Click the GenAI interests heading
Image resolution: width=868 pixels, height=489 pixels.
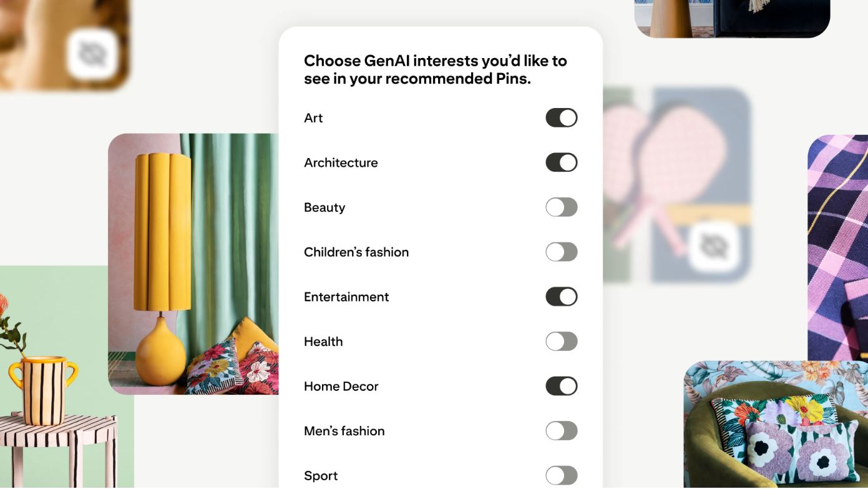click(x=435, y=69)
